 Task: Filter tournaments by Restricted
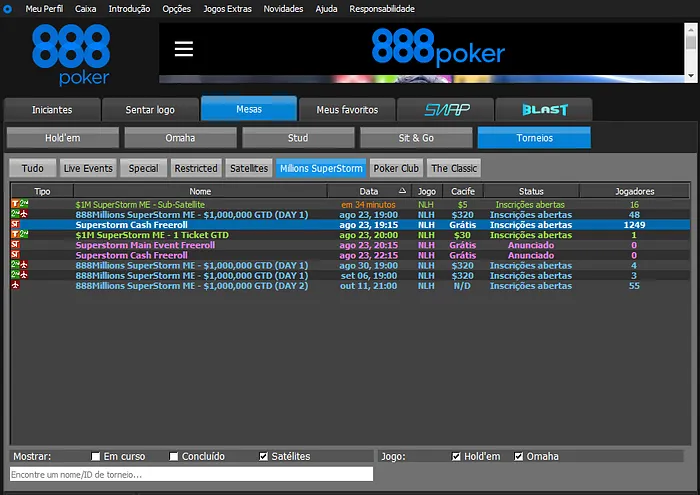tap(196, 168)
